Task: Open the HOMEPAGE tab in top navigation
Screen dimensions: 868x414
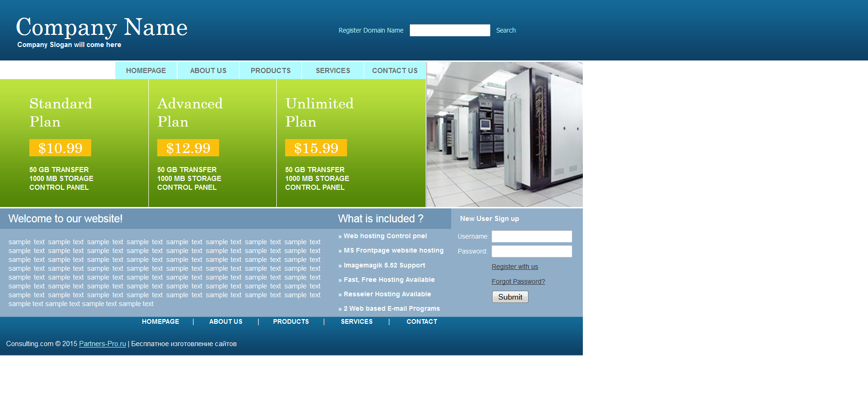Action: (x=146, y=71)
